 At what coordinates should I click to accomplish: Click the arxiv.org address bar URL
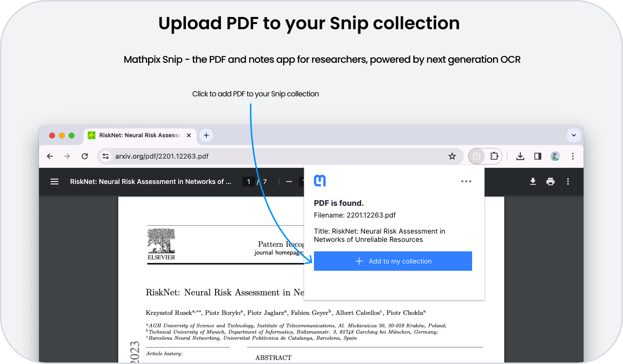tap(162, 156)
